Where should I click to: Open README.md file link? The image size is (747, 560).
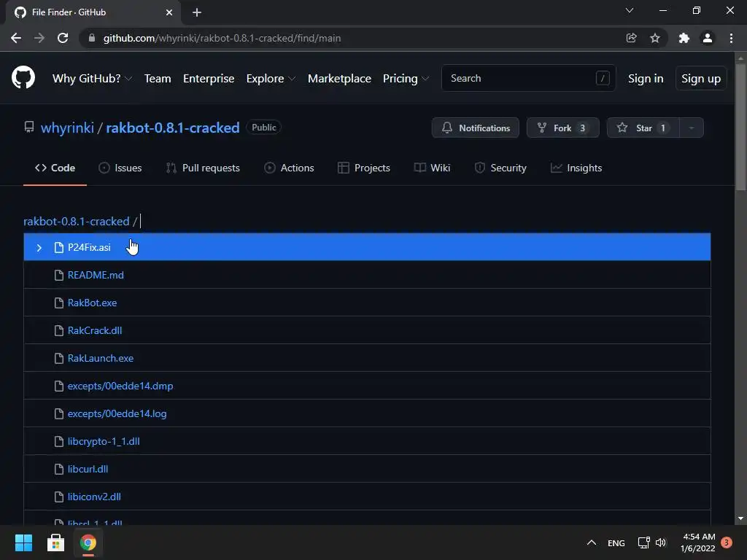tap(96, 275)
